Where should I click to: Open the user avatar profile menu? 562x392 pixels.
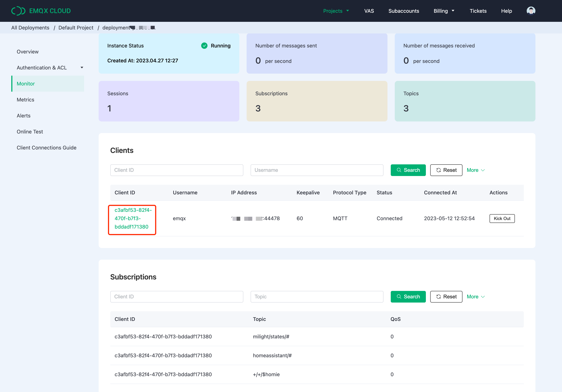click(531, 11)
